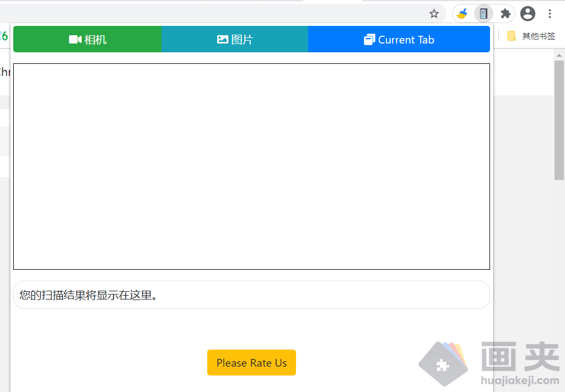Select the 相机 camera icon tab
Viewport: 565px width, 392px height.
[x=74, y=39]
